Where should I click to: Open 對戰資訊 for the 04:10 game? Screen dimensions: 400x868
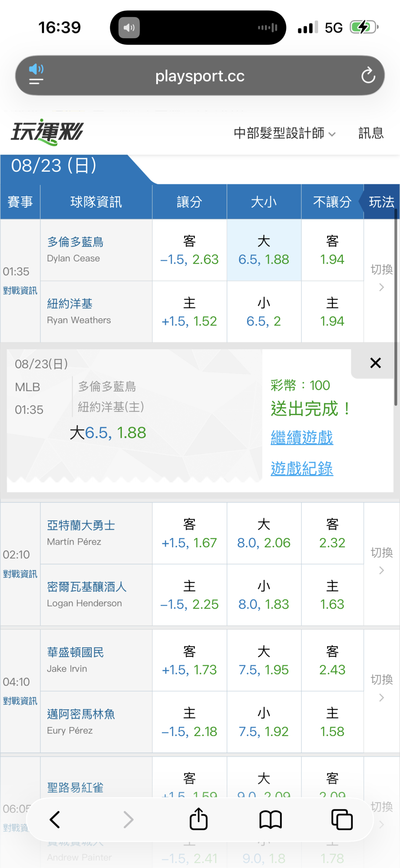[20, 701]
